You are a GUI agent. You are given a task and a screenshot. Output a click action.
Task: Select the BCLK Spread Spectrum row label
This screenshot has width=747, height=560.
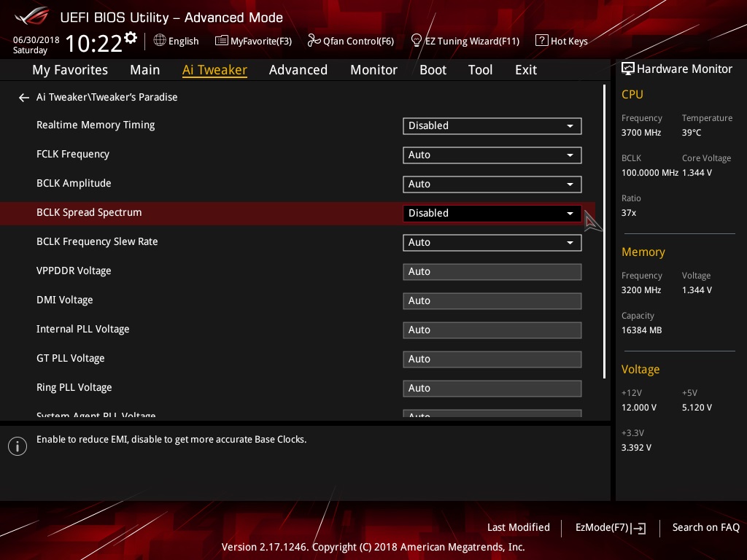pos(89,212)
